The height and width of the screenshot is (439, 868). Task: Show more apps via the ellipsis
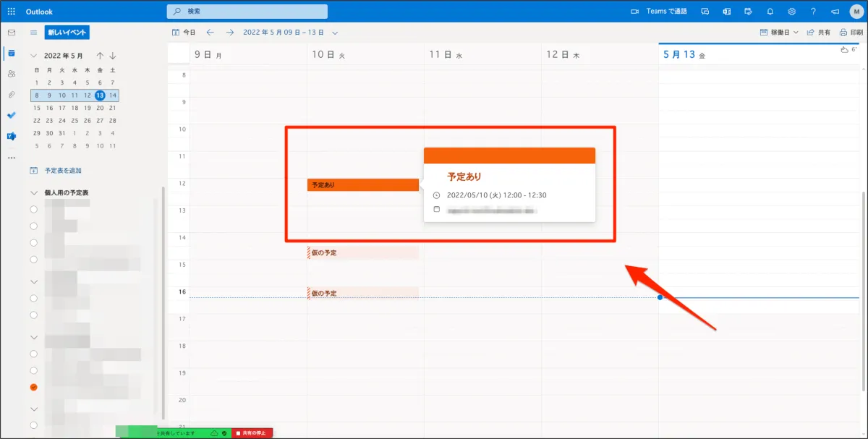click(11, 157)
